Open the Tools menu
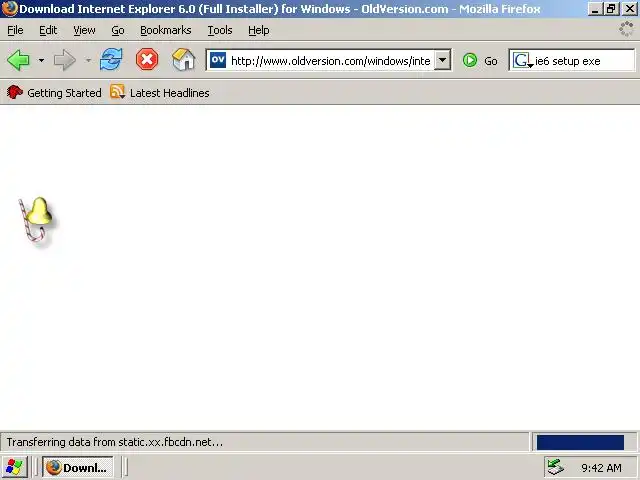 (220, 30)
